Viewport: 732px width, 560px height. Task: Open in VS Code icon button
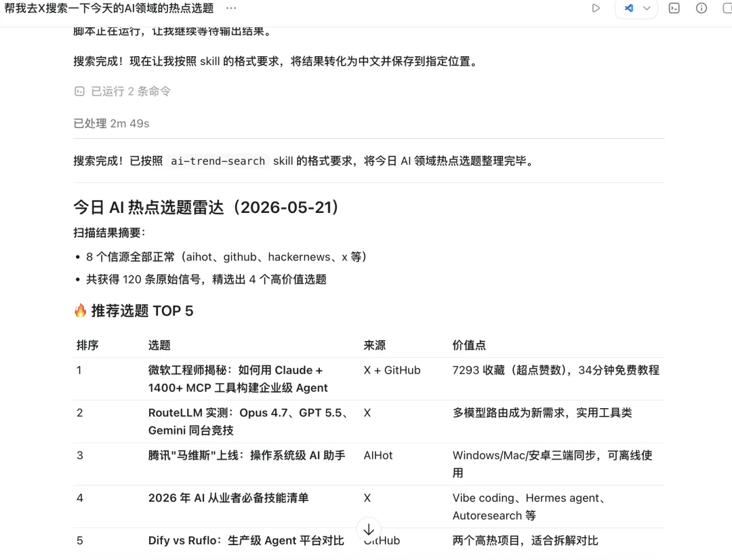629,8
